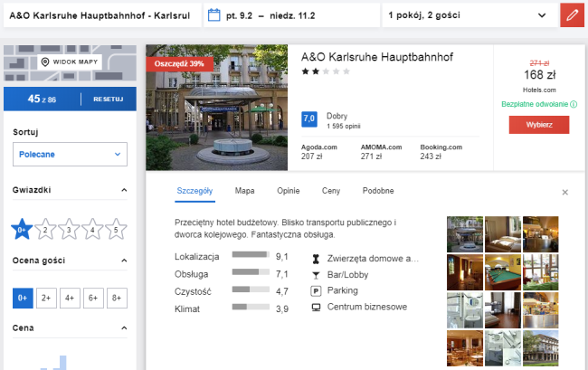This screenshot has height=370, width=588.
Task: Select the 0+ star rating filter
Action: point(22,229)
